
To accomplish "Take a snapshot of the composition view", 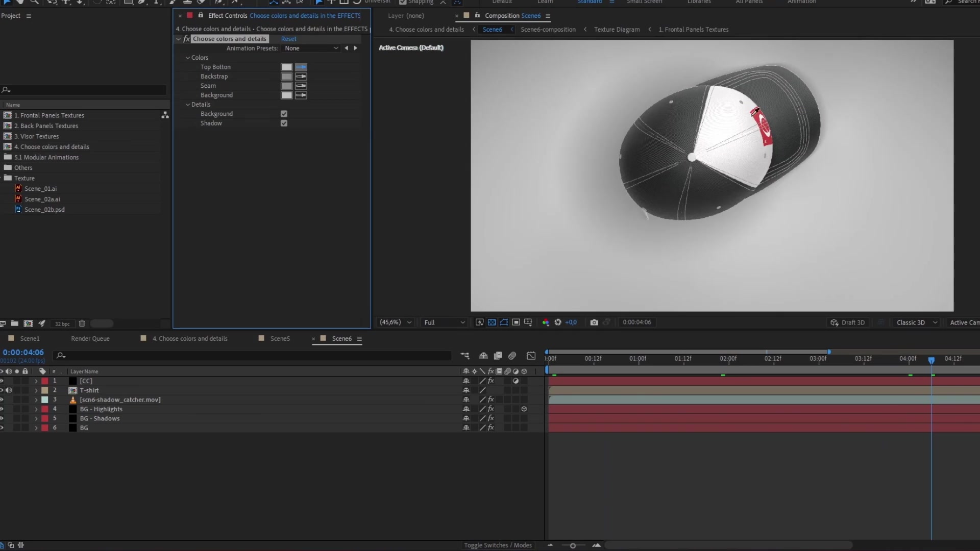I will [594, 322].
